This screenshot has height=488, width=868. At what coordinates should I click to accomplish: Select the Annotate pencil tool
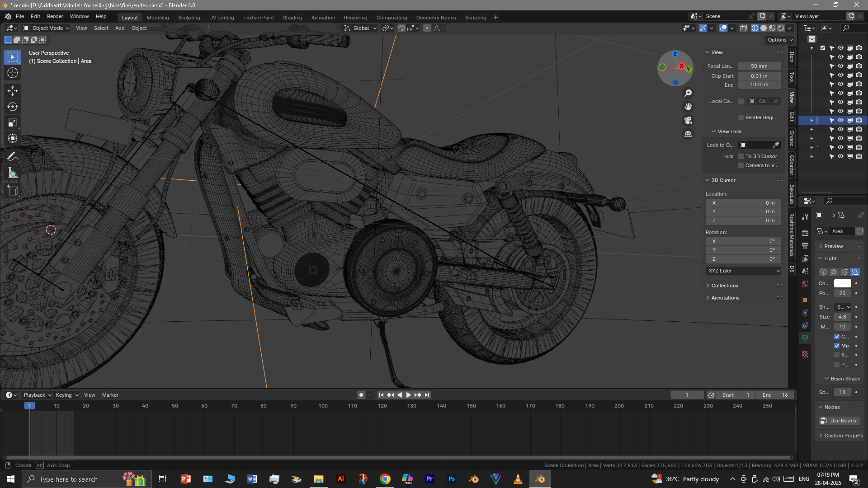[x=13, y=157]
